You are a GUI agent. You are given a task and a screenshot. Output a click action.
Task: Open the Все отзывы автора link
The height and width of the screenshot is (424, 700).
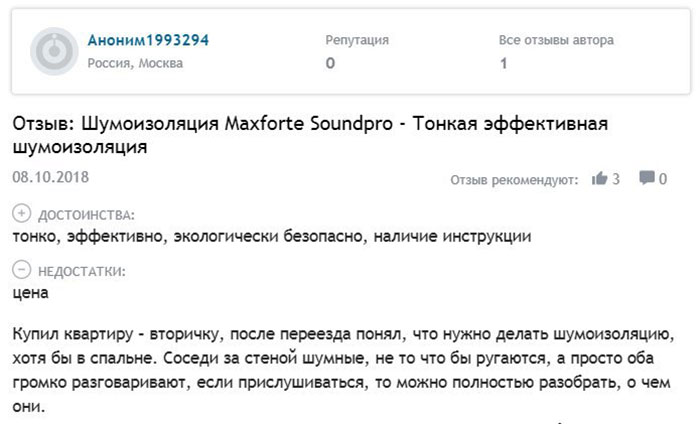[x=556, y=41]
